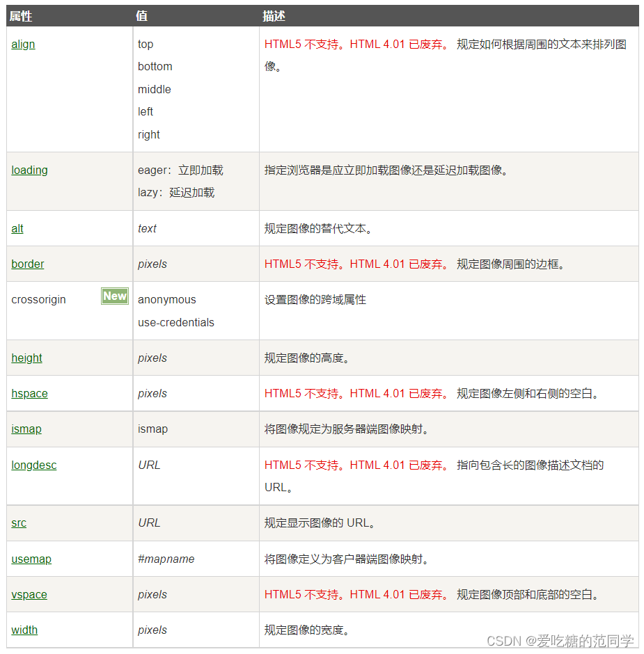Screen dimensions: 644x654
Task: Click description '规定图像的高度'
Action: click(x=306, y=358)
